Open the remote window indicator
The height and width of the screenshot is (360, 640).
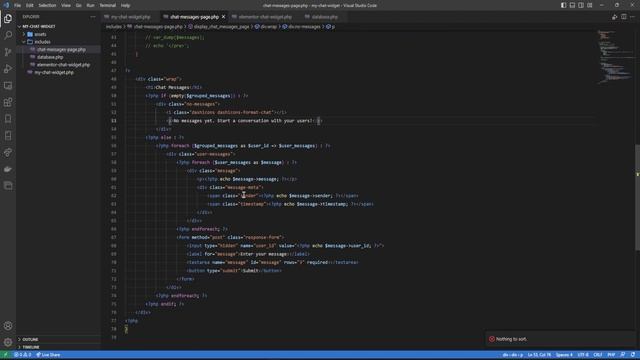pyautogui.click(x=6, y=355)
